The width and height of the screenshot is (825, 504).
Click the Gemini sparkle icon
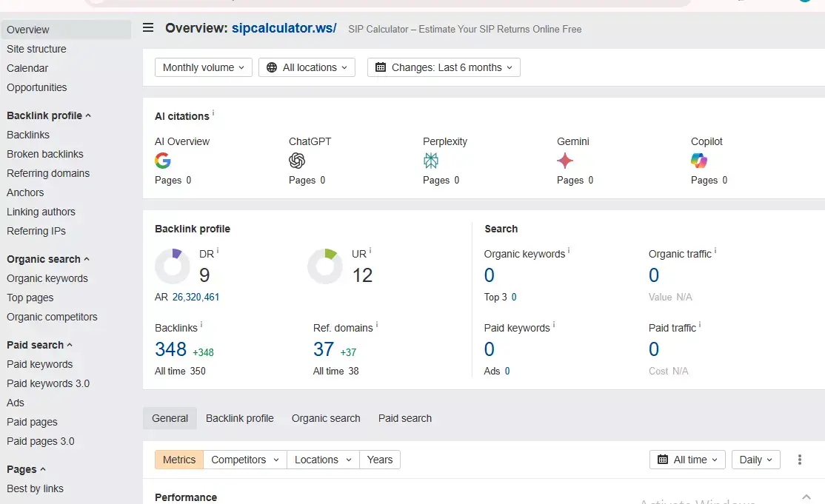[x=565, y=161]
